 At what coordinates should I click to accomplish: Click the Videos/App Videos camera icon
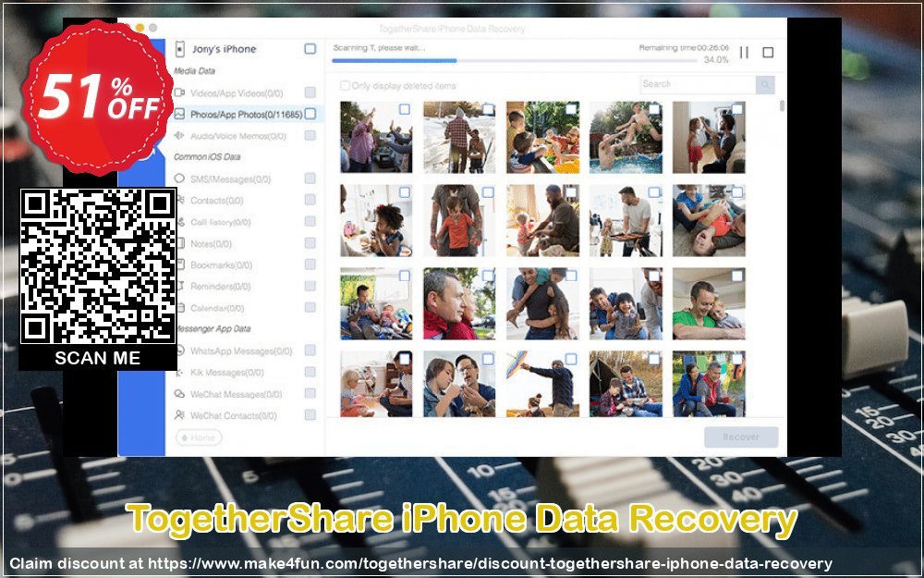click(x=180, y=92)
